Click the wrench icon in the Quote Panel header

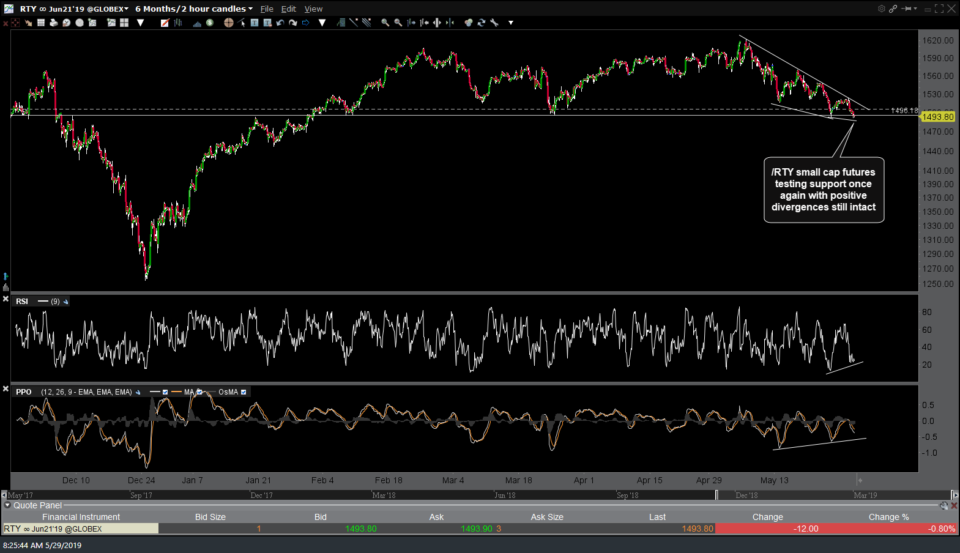(944, 505)
